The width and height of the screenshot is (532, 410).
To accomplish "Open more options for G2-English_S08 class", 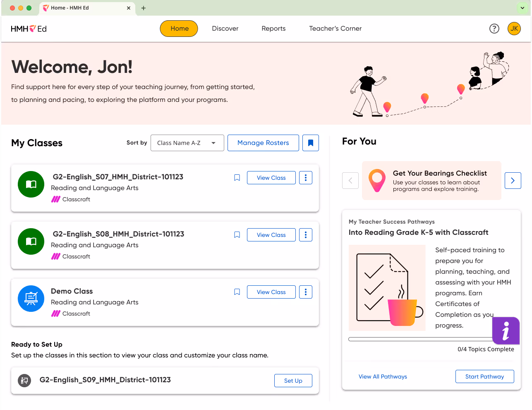I will 306,235.
